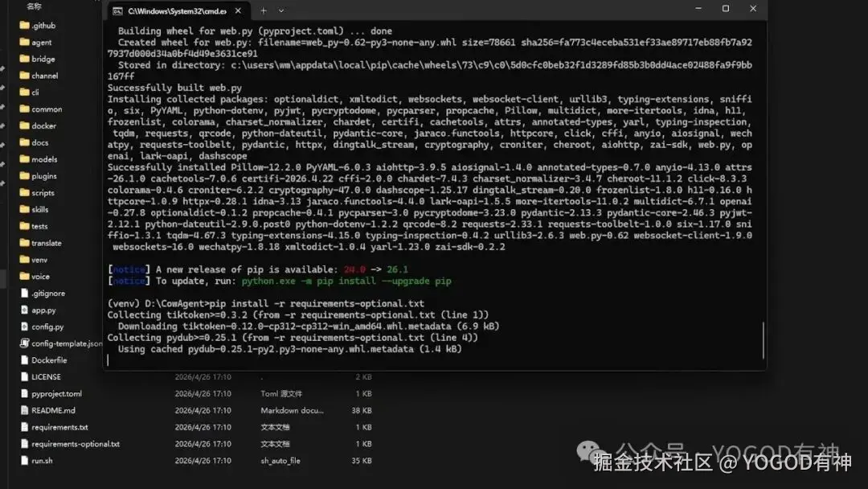868x489 pixels.
Task: Click the terminal window scrollbar
Action: pyautogui.click(x=763, y=340)
